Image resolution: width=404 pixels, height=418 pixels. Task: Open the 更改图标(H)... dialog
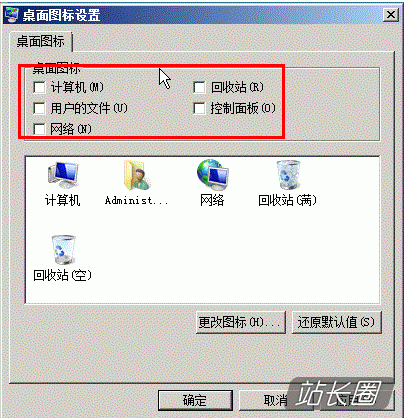[x=241, y=322]
